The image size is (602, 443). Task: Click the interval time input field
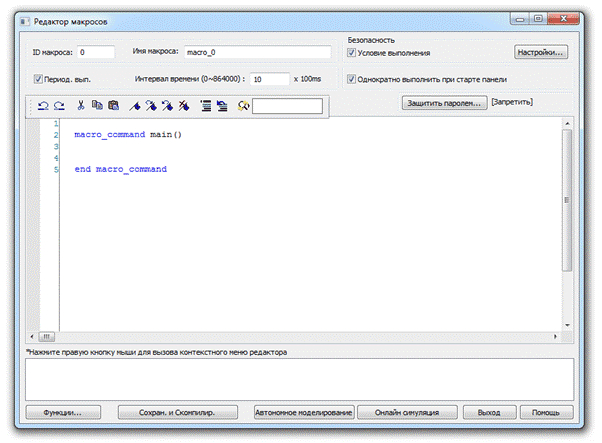click(268, 79)
